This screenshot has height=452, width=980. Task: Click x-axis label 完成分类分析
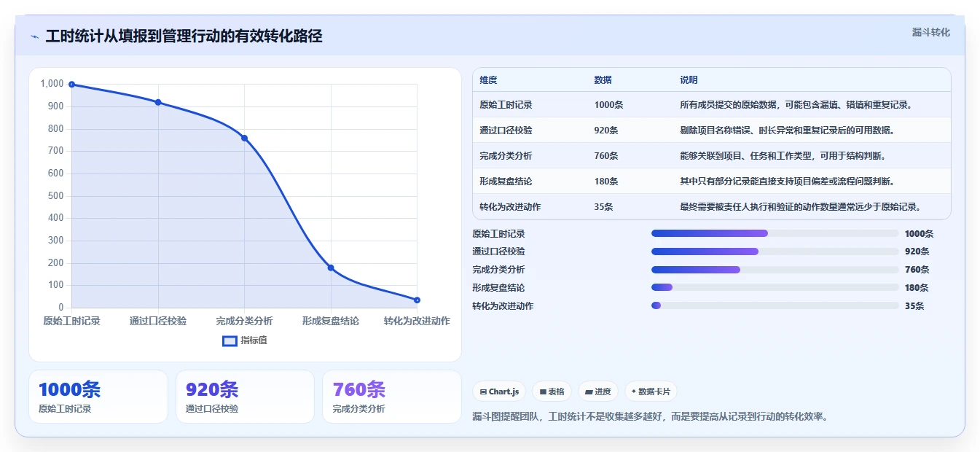tap(244, 321)
